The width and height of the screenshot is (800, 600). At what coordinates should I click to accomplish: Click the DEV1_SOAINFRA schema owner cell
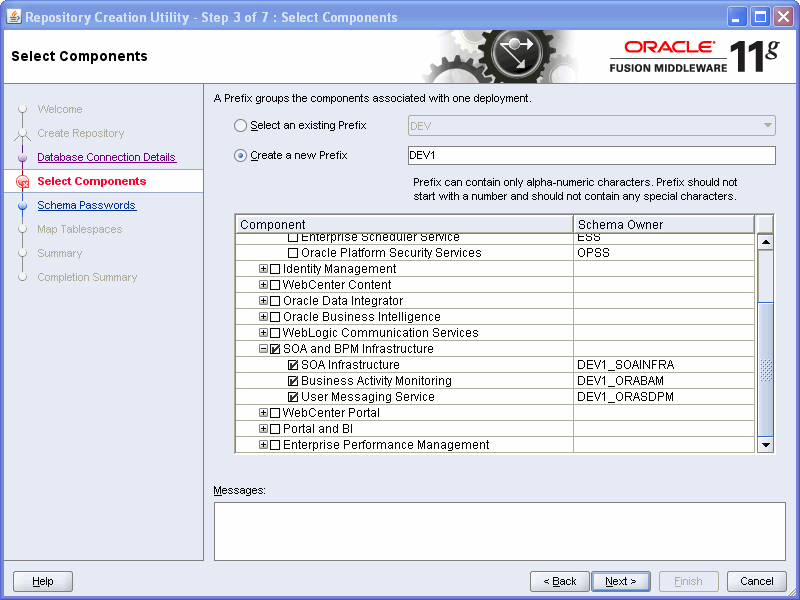coord(664,365)
